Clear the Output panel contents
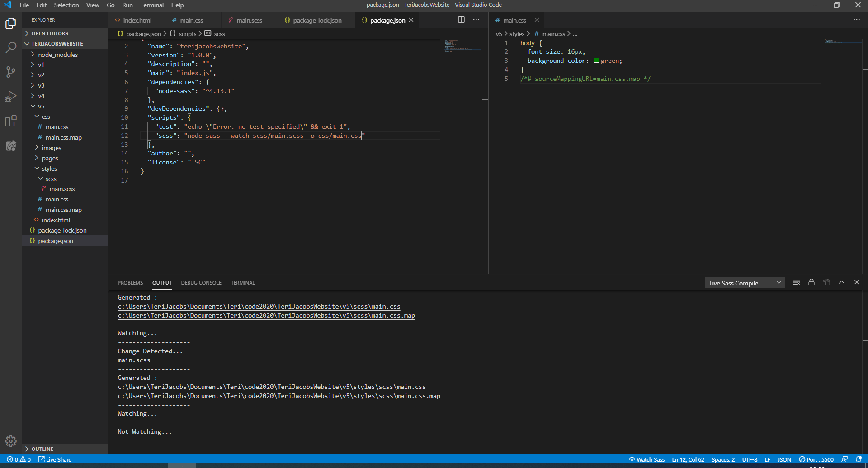This screenshot has width=868, height=468. (x=797, y=282)
